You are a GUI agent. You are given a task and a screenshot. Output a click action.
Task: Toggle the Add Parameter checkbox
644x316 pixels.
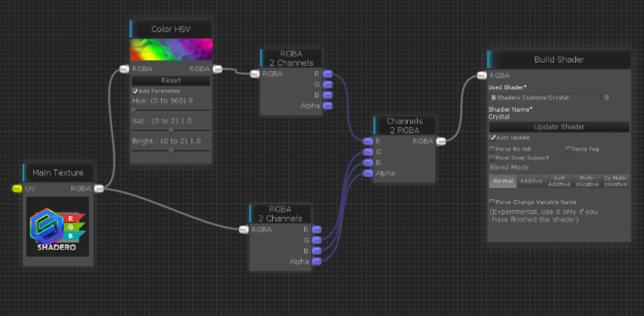pos(135,91)
